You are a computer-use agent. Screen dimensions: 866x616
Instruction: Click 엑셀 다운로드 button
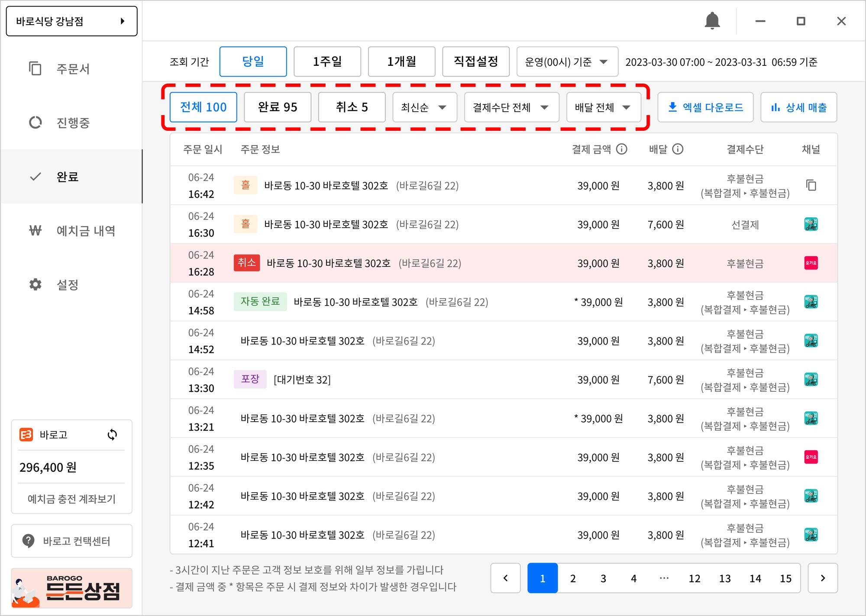[x=705, y=107]
